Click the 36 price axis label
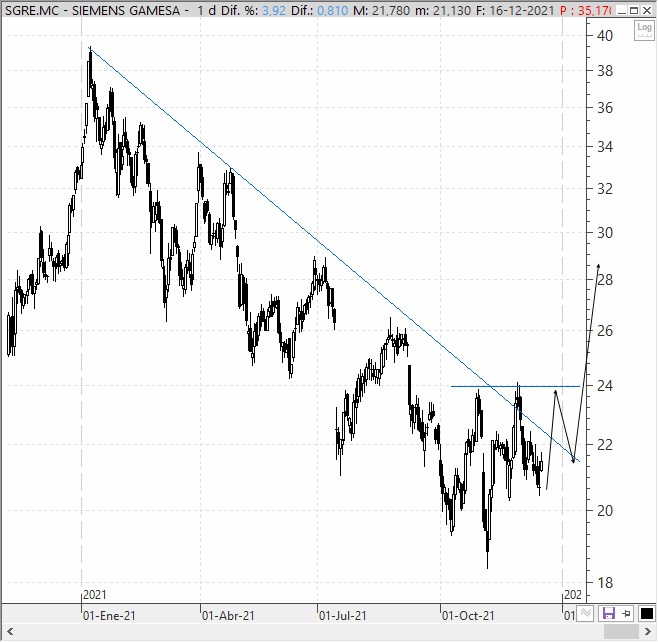This screenshot has height=642, width=658. coord(605,108)
